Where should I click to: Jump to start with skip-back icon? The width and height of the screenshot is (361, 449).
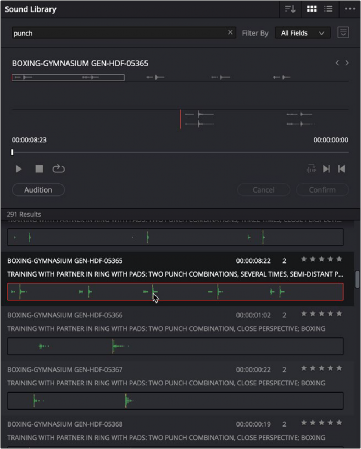[342, 169]
